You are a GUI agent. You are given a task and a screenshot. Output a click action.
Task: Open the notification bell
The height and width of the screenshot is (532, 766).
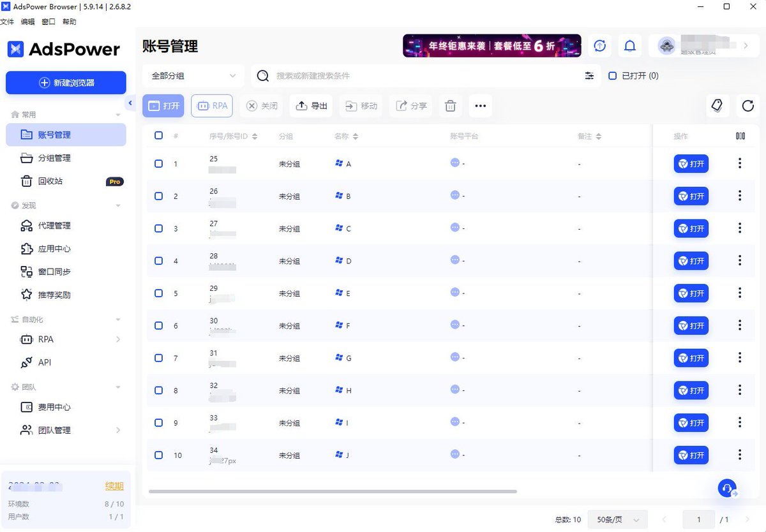(x=629, y=46)
